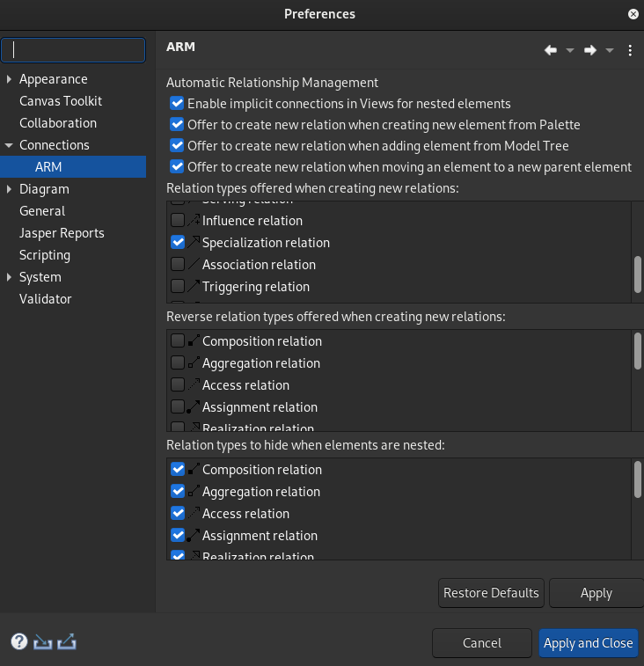Select the ARM page under Connections
This screenshot has height=666, width=644.
pyautogui.click(x=73, y=167)
